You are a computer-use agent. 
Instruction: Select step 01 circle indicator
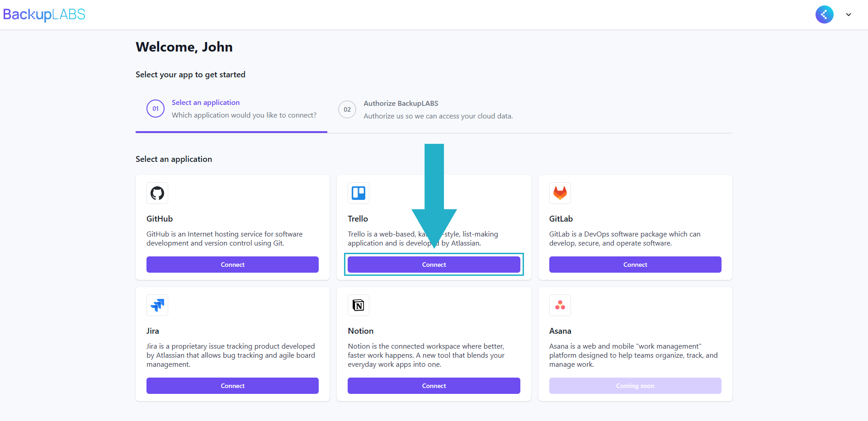(156, 109)
